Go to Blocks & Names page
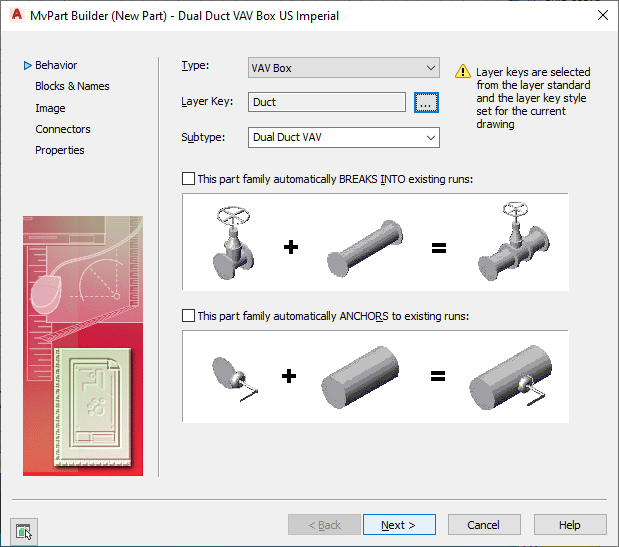 tap(72, 86)
